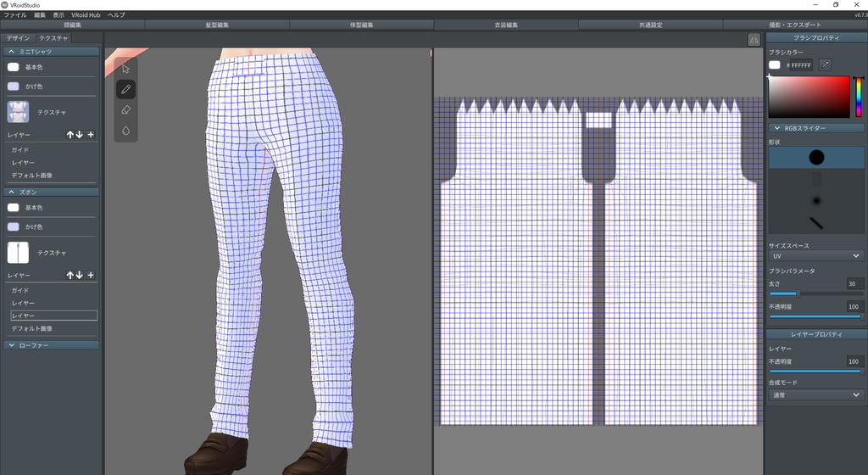Select the cursor selection tool
868x475 pixels.
pos(125,69)
